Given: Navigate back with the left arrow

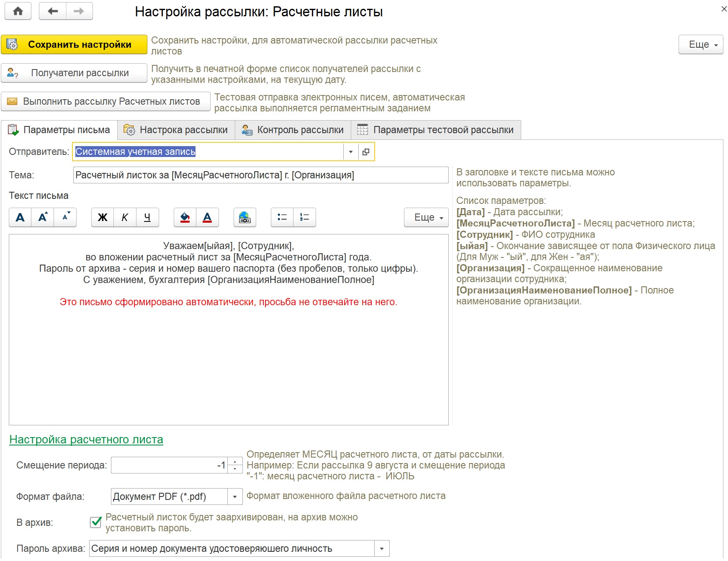Looking at the screenshot, I should point(52,11).
